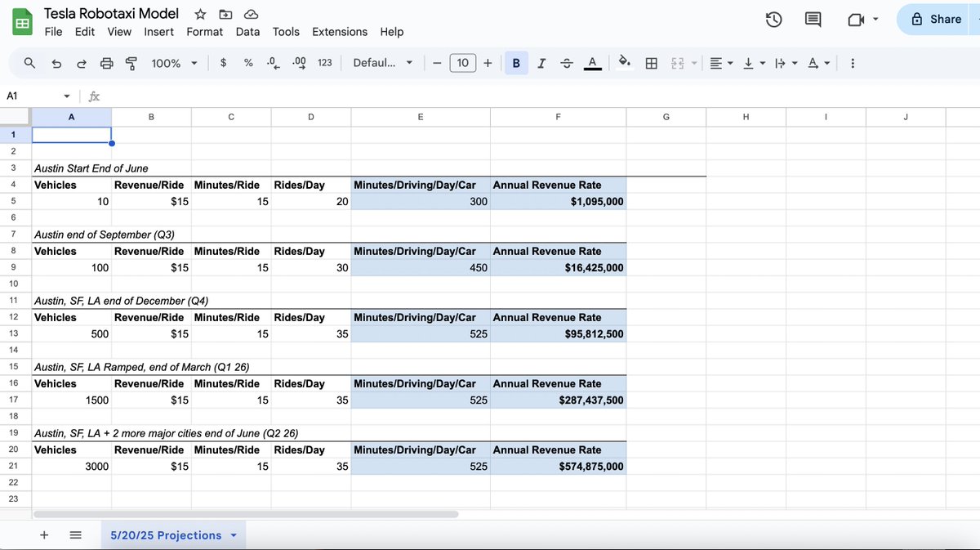Screen dimensions: 980x550
Task: Open the font family dropdown
Action: [x=382, y=63]
